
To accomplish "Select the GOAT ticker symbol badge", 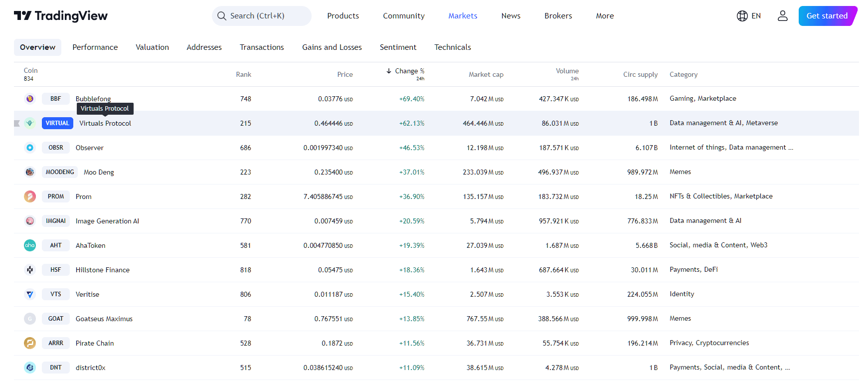I will [56, 319].
